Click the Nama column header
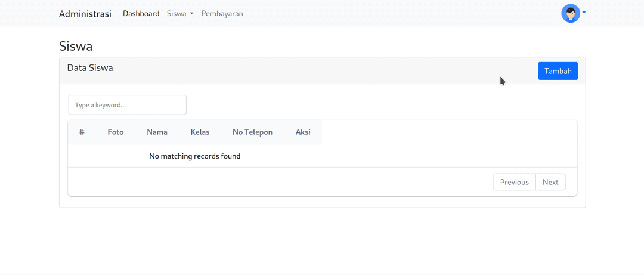 coord(157,132)
